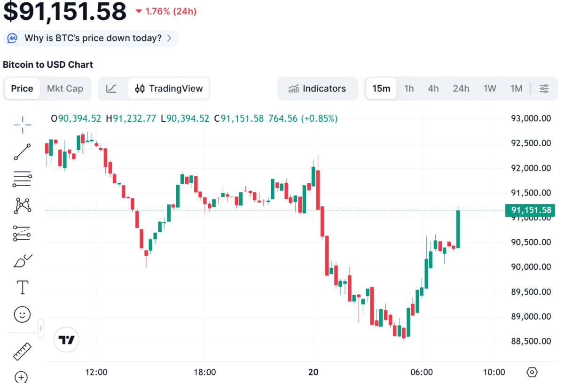Select the crosshair cursor tool
Screen dimensions: 564x392
coord(22,125)
